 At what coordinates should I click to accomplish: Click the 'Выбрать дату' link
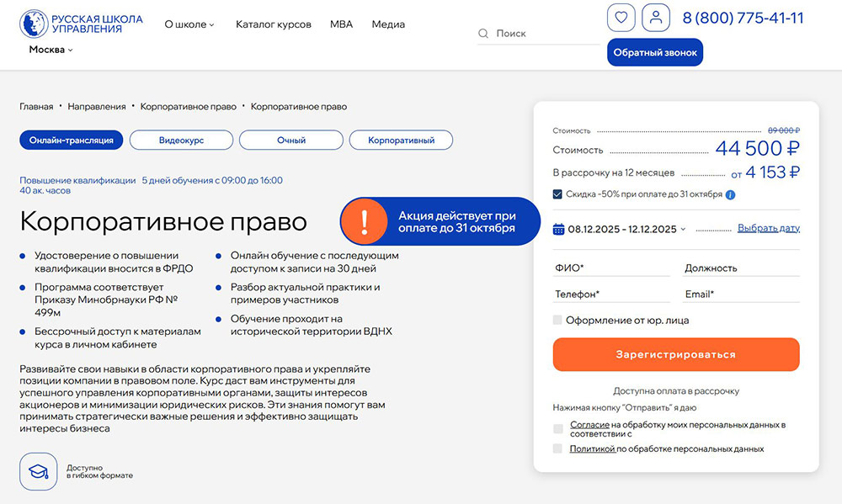[769, 227]
